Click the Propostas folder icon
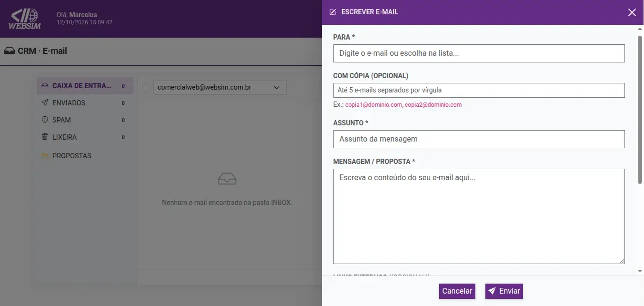The height and width of the screenshot is (306, 644). [45, 156]
